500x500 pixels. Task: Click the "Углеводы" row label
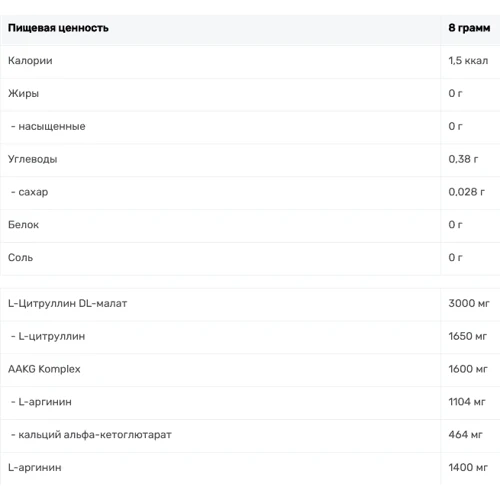[x=33, y=159]
